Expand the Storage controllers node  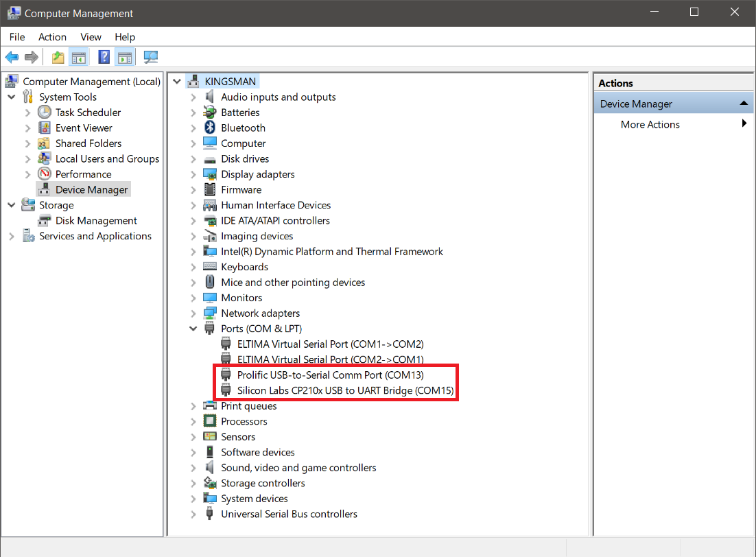click(193, 483)
